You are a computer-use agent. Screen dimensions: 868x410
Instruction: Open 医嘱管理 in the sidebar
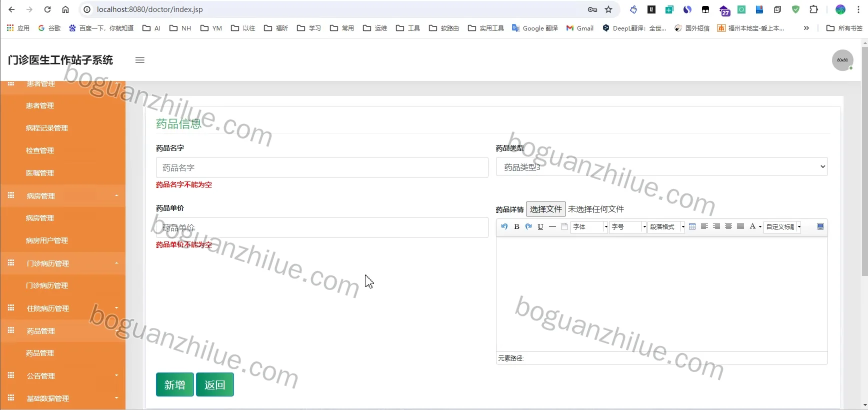coord(40,173)
